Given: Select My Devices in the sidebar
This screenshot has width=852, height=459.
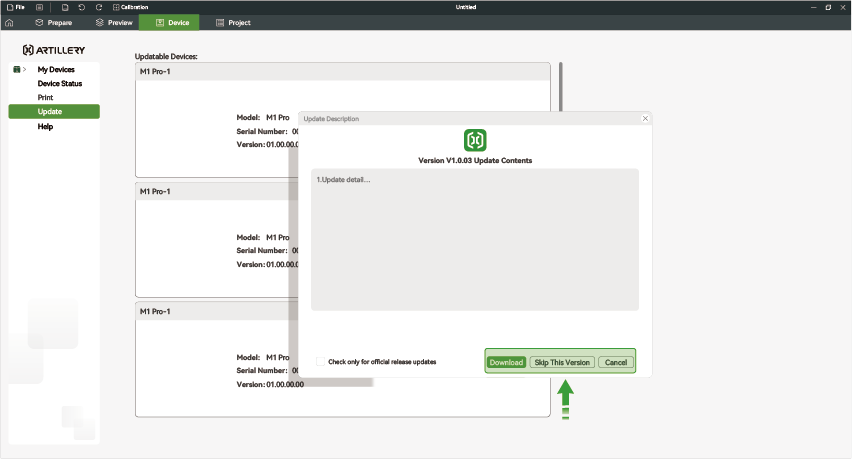Looking at the screenshot, I should (56, 70).
